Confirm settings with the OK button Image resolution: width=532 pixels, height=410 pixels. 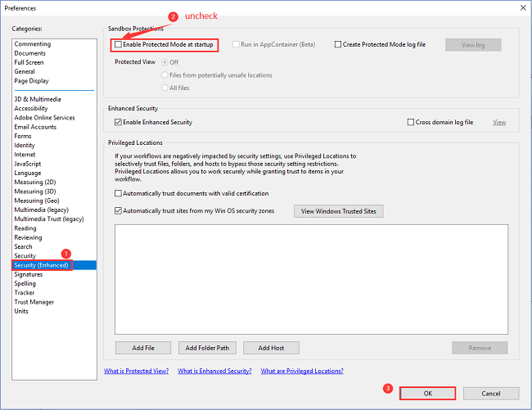428,393
